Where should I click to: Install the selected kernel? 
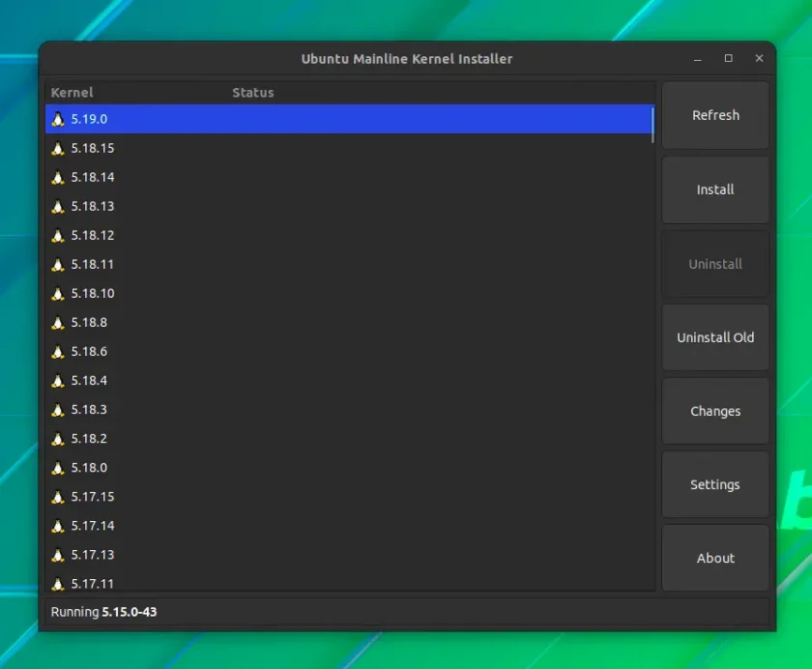point(715,189)
